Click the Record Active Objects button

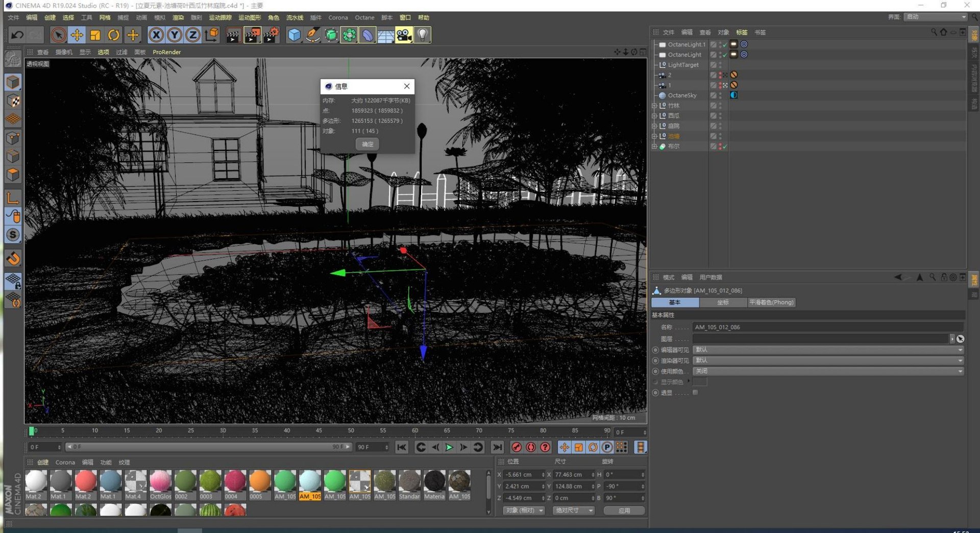coord(517,447)
